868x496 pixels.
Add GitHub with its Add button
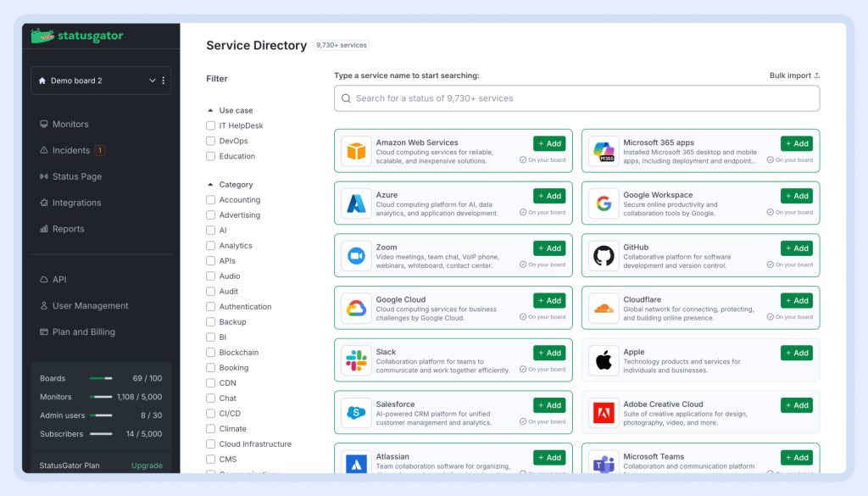coord(797,248)
